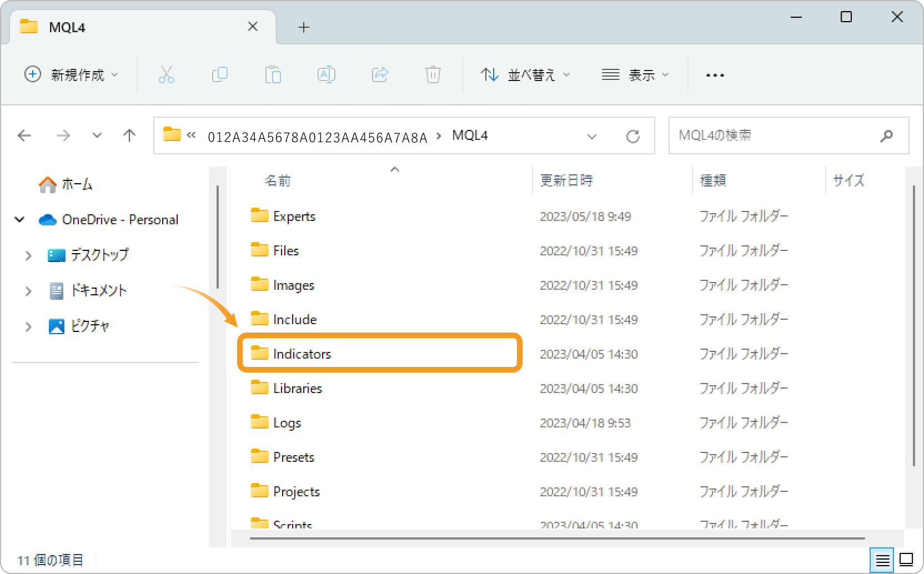Expand the ピクチャ tree node
This screenshot has height=574, width=924.
pyautogui.click(x=28, y=326)
